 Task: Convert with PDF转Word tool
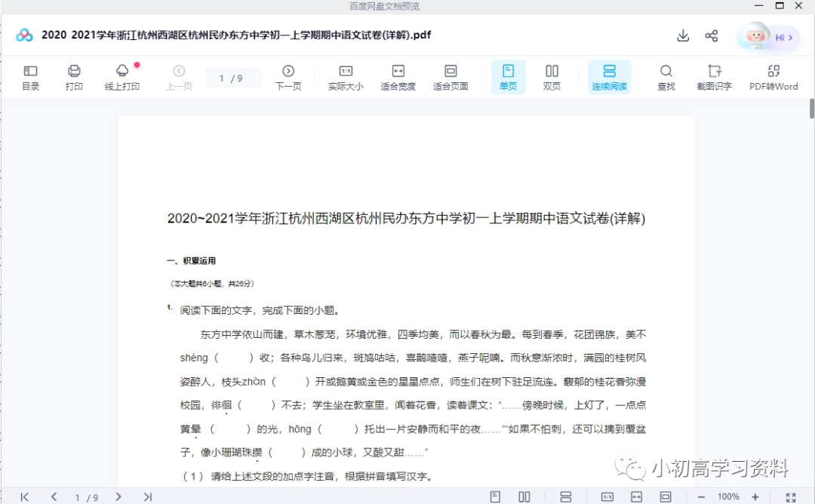tap(773, 78)
